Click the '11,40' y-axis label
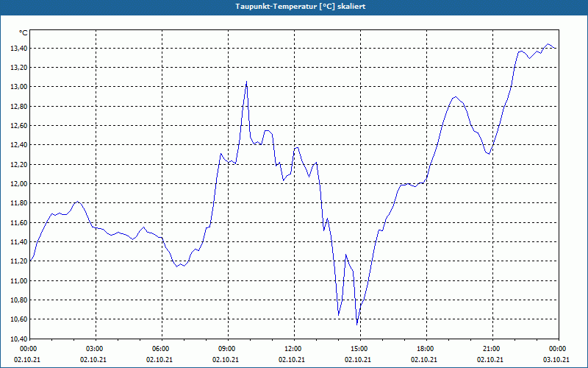This screenshot has width=588, height=368. coord(19,242)
